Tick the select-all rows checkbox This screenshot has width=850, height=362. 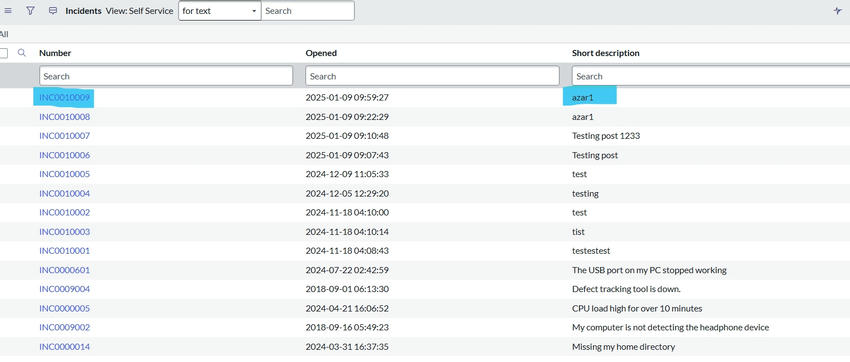point(3,53)
